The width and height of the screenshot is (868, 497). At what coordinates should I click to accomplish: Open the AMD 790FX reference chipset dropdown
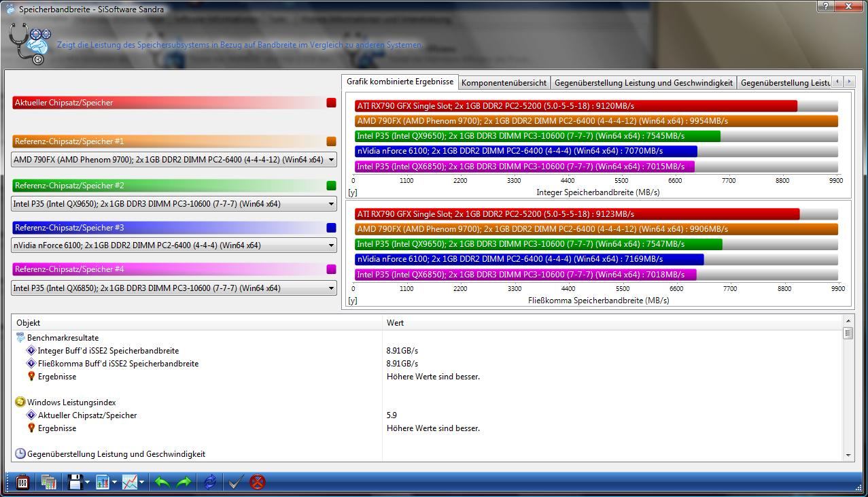click(174, 160)
